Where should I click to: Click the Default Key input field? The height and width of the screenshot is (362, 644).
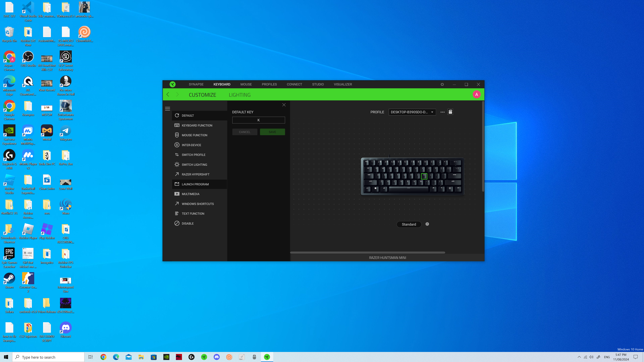[x=258, y=120]
